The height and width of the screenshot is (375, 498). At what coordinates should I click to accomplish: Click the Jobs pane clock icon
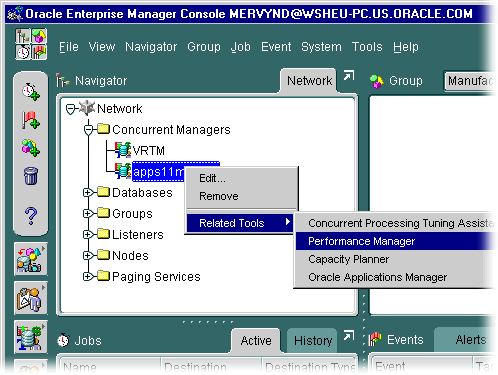pyautogui.click(x=63, y=340)
